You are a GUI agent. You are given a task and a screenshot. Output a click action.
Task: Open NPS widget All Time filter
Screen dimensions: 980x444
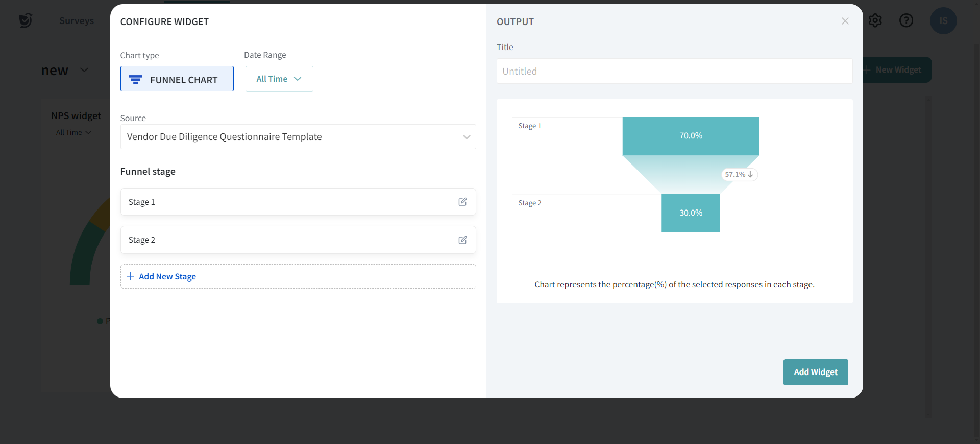[73, 133]
